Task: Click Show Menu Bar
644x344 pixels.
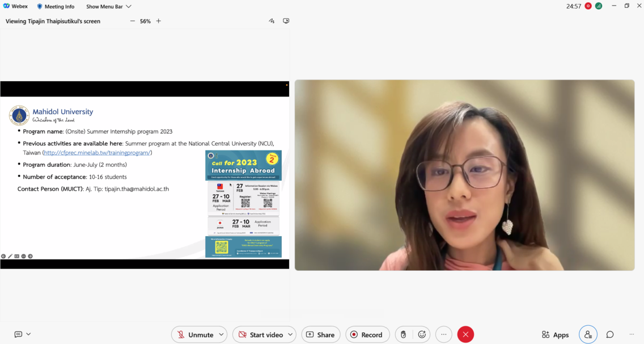Action: [x=108, y=6]
